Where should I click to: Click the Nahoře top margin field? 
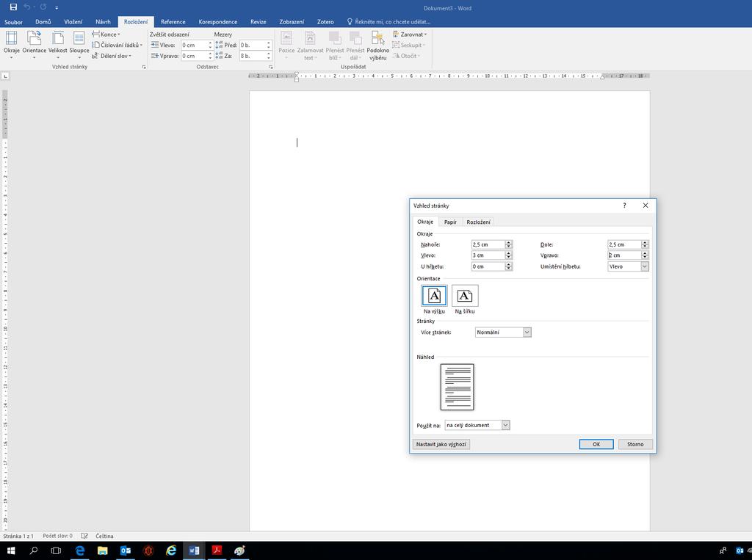488,244
